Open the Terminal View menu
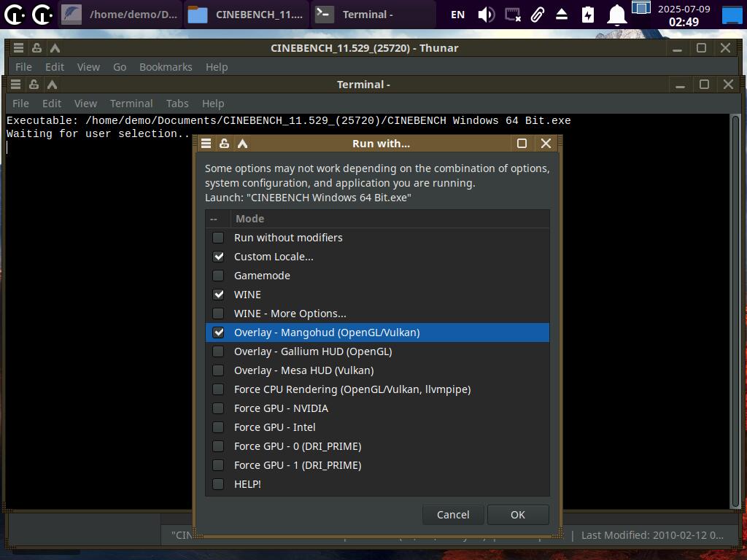The width and height of the screenshot is (747, 560). 86,104
